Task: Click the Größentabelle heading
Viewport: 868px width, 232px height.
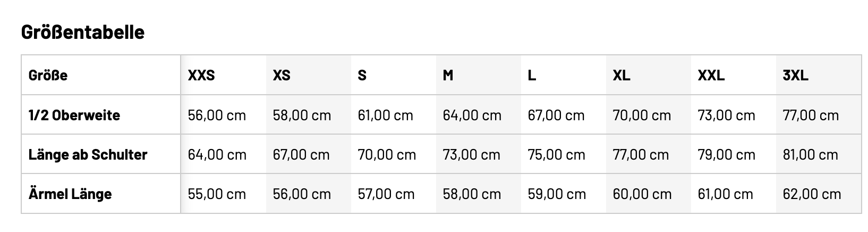Action: point(83,32)
